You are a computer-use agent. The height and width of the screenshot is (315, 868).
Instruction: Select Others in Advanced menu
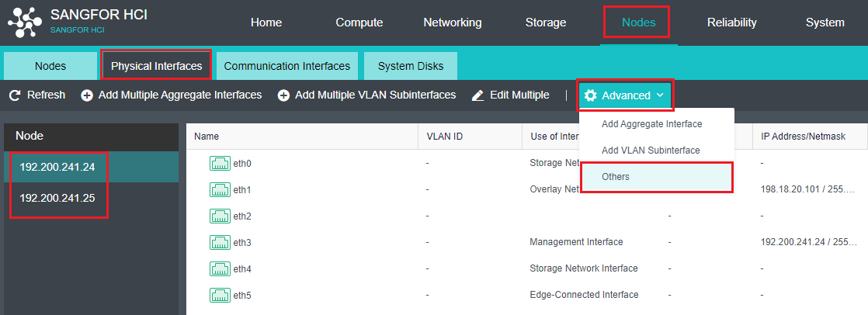(657, 177)
